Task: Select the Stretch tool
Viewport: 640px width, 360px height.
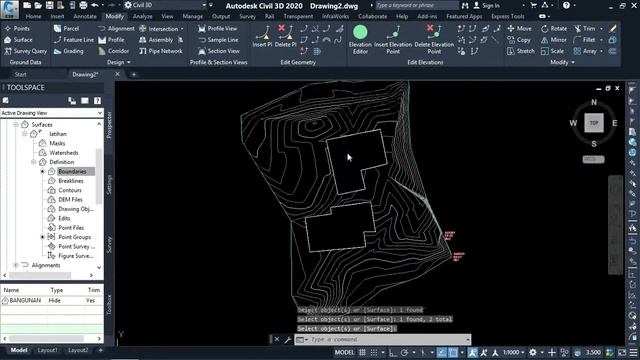Action: 521,51
